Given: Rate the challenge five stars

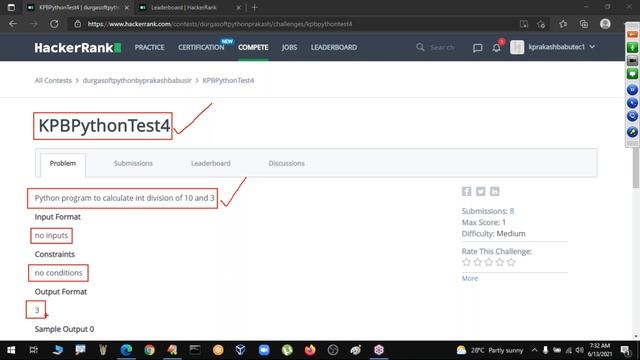Looking at the screenshot, I should point(511,262).
